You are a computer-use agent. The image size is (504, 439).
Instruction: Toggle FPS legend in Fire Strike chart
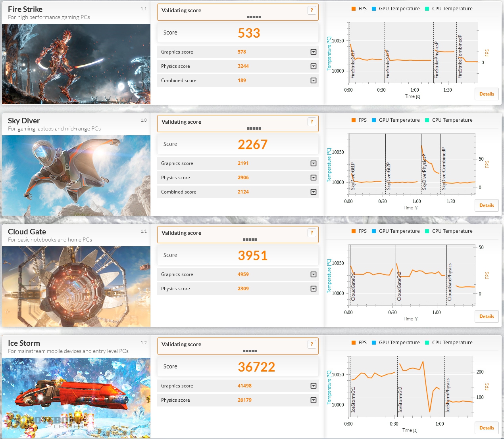359,9
